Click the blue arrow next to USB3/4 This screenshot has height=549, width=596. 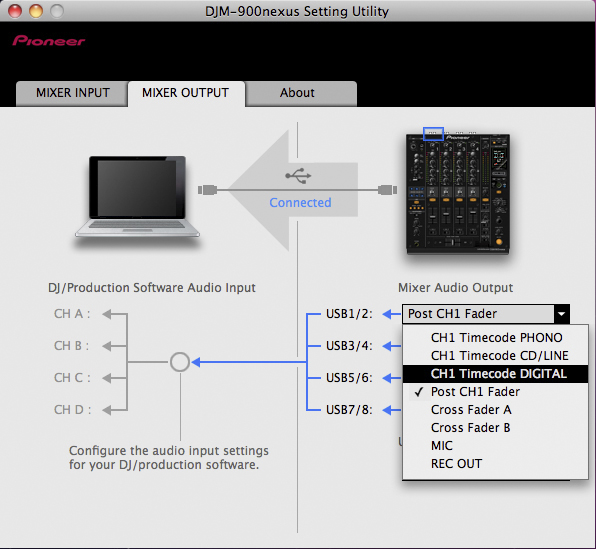click(391, 346)
